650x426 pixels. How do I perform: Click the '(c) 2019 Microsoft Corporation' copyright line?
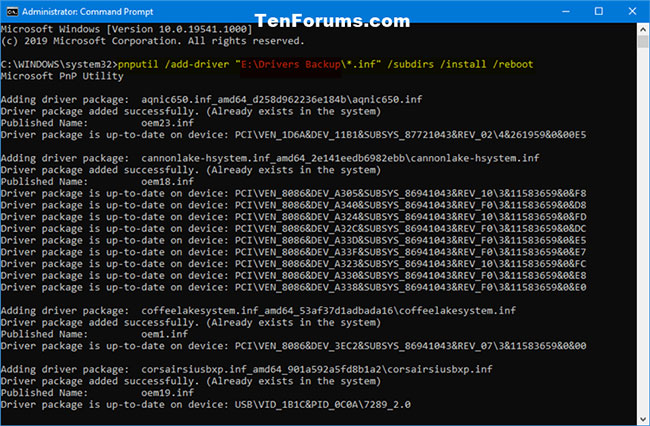pyautogui.click(x=153, y=41)
